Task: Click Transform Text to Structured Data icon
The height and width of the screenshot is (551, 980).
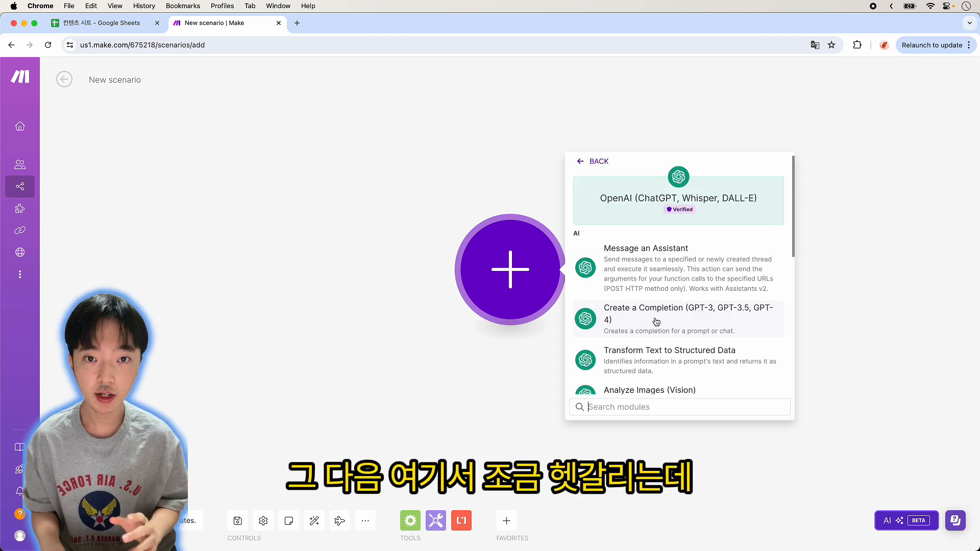Action: click(585, 360)
